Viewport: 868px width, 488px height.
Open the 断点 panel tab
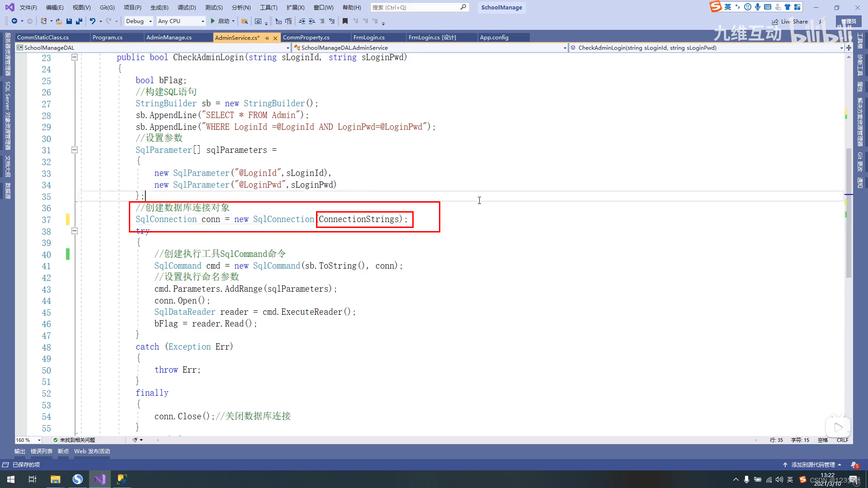point(63,451)
